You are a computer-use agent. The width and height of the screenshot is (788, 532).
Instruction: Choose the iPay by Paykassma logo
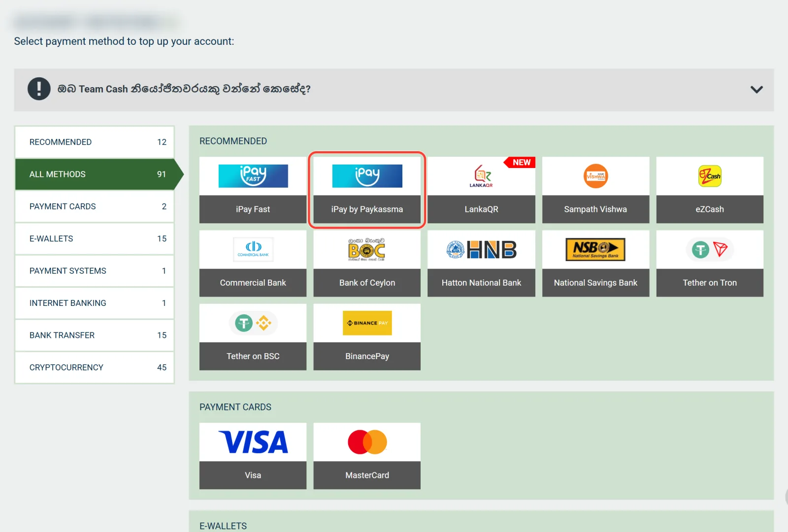coord(367,176)
